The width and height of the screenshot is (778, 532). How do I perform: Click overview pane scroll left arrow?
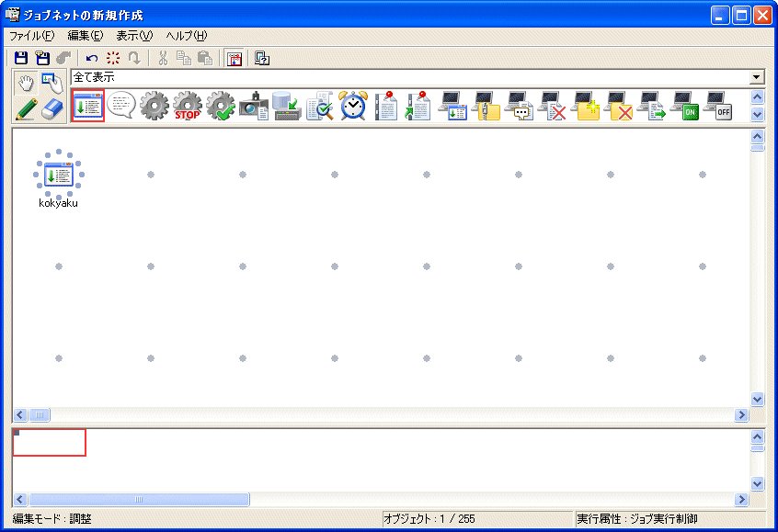point(20,499)
